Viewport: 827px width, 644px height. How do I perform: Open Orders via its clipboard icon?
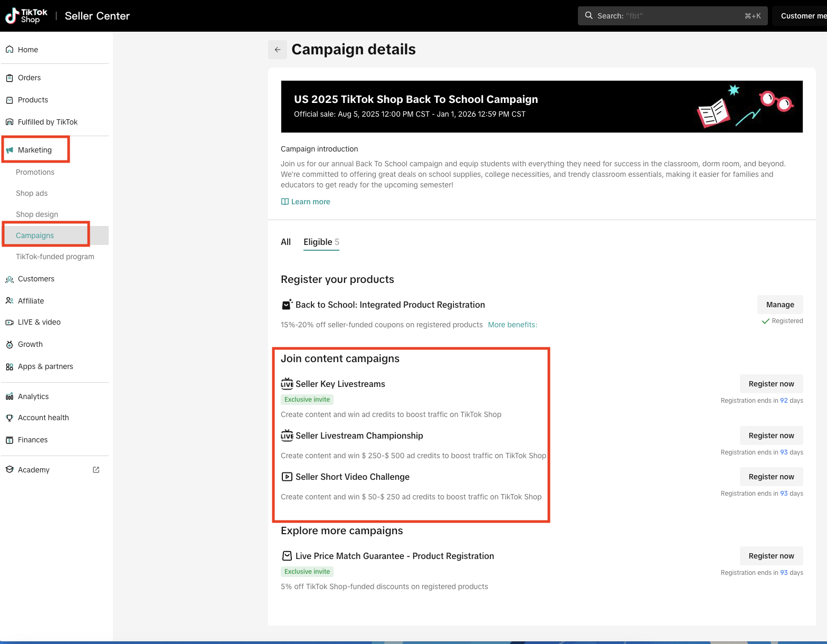(9, 78)
